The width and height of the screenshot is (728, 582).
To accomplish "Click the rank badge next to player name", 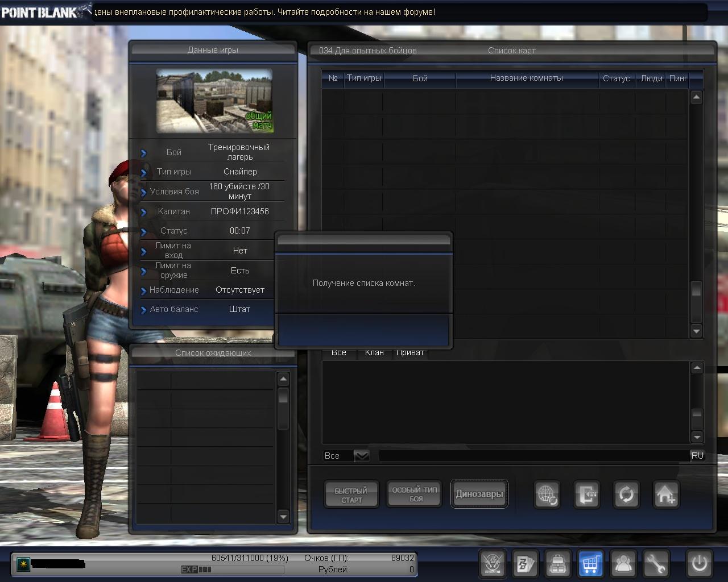I will click(23, 564).
